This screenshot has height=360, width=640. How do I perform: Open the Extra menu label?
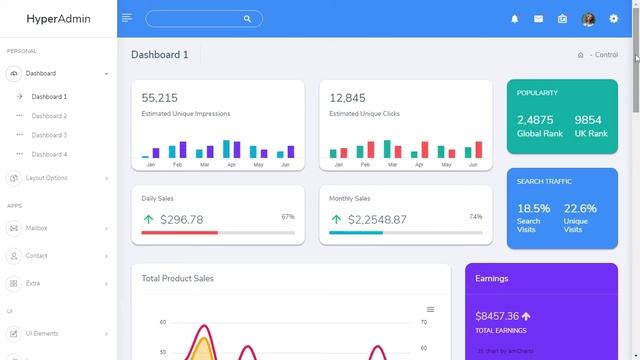pyautogui.click(x=33, y=283)
